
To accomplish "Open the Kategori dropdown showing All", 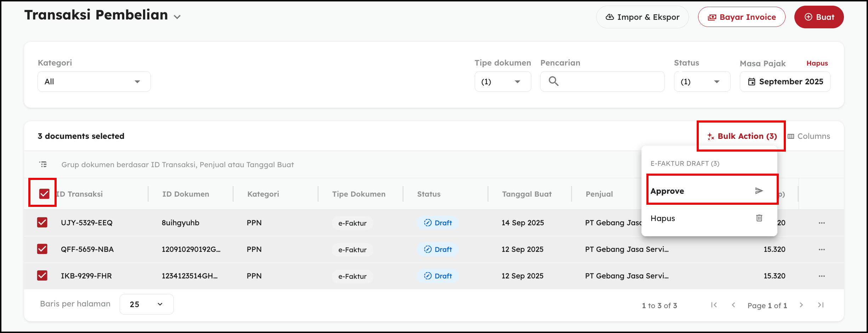I will coord(94,82).
